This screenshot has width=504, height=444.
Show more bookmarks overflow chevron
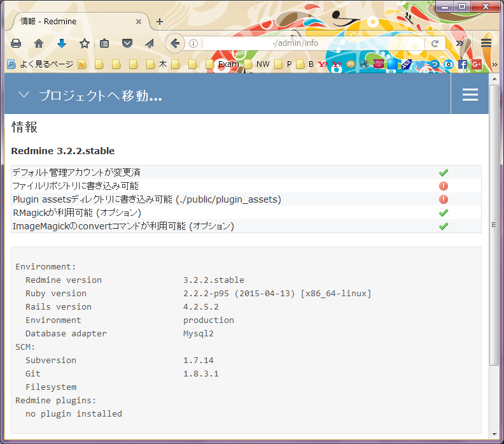pyautogui.click(x=494, y=65)
